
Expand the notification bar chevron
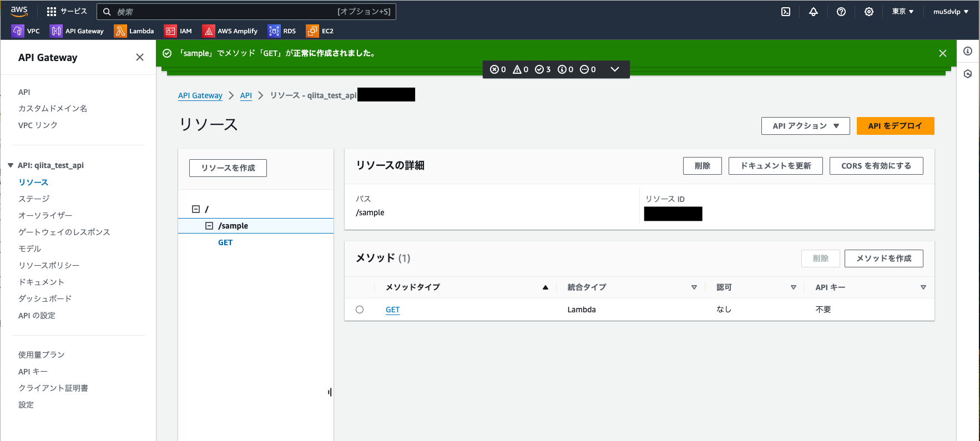pyautogui.click(x=614, y=69)
